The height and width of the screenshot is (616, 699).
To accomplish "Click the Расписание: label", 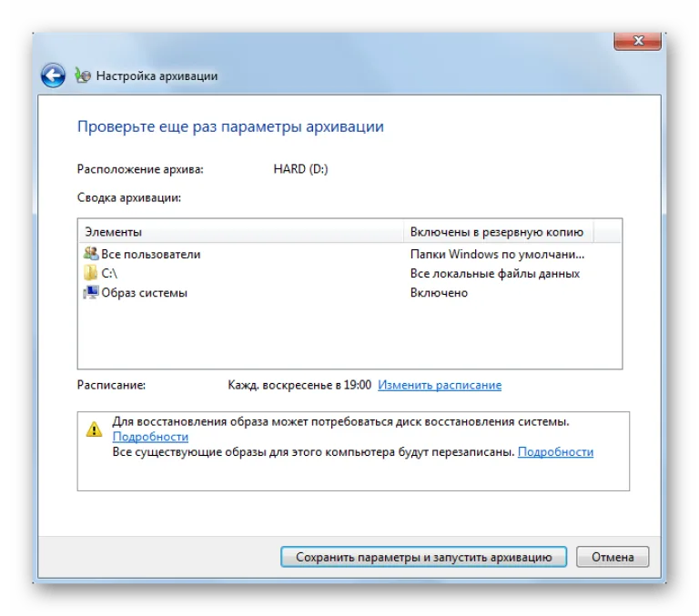I will [x=111, y=385].
